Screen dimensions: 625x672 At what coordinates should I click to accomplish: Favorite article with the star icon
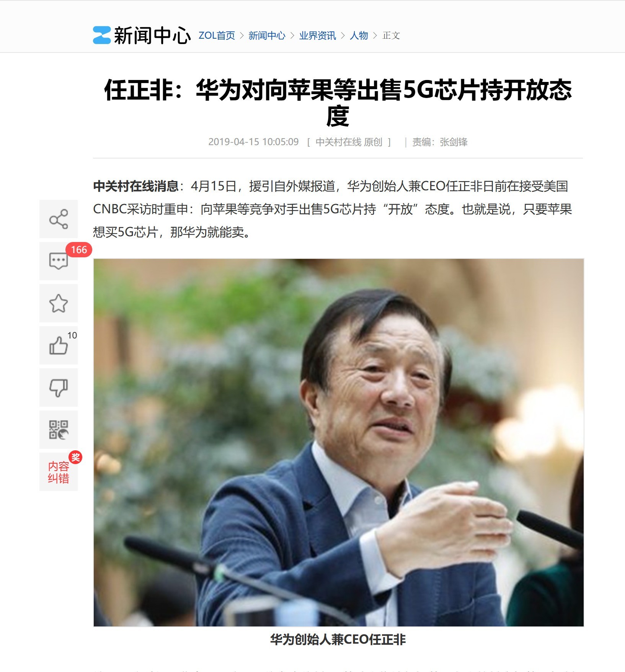(x=59, y=303)
